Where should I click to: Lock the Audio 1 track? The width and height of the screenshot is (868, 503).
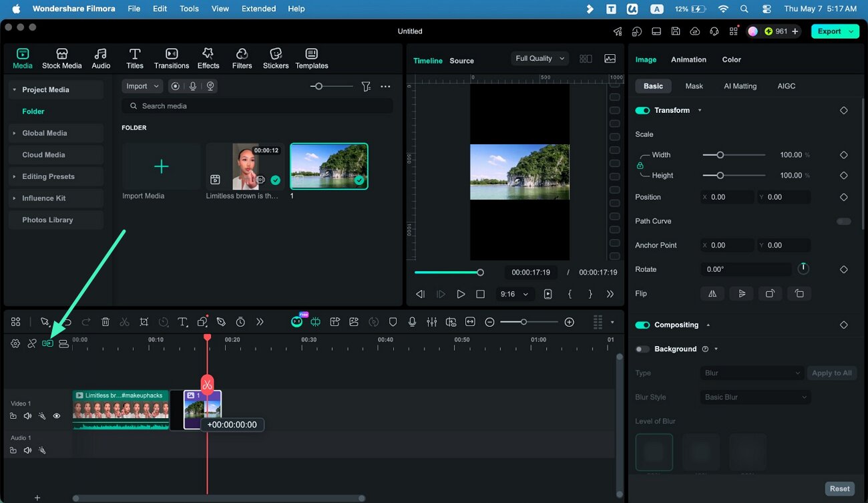(13, 450)
